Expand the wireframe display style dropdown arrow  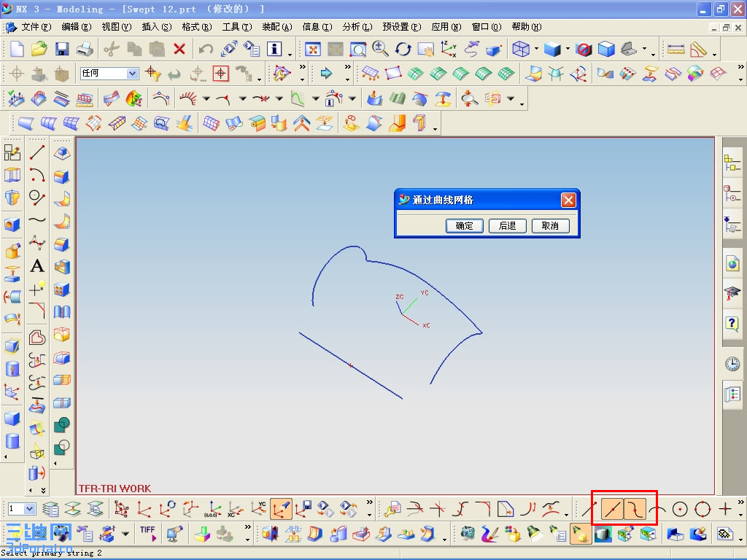click(536, 49)
